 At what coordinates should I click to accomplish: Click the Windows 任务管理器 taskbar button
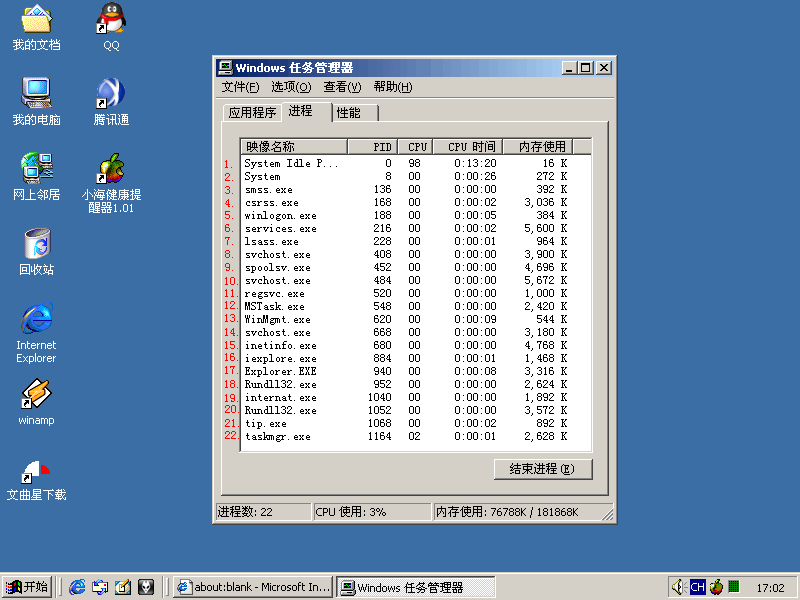tap(415, 587)
